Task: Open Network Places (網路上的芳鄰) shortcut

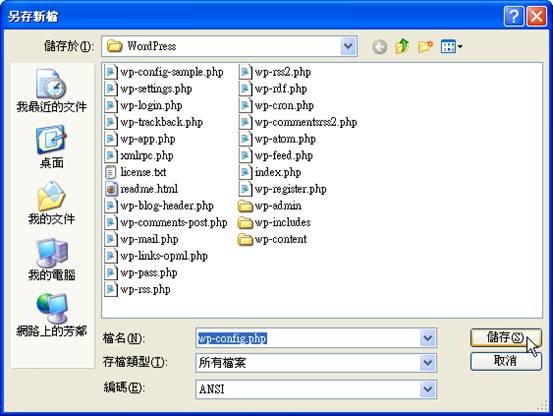Action: [x=51, y=315]
